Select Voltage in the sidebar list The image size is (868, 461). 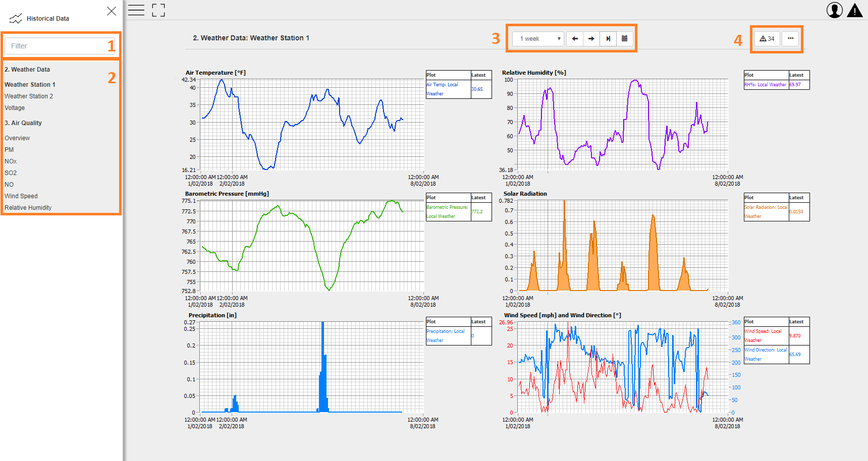pyautogui.click(x=15, y=108)
